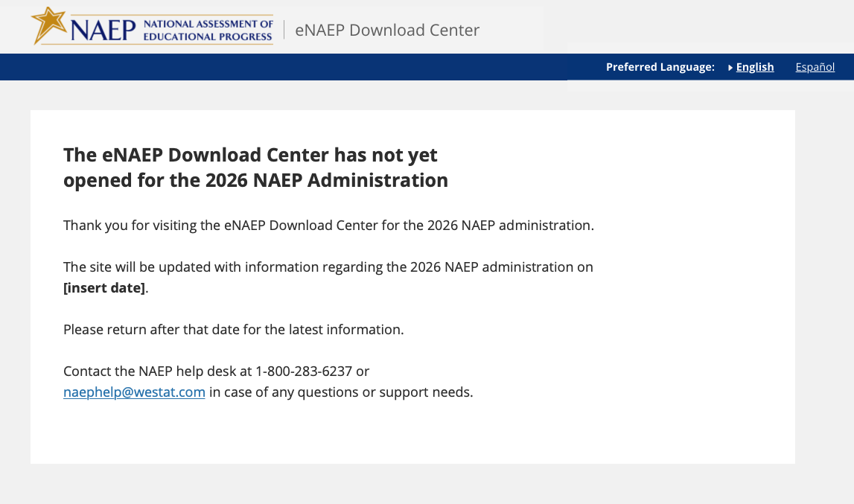Click the 'The site will be updated' sentence

click(328, 267)
